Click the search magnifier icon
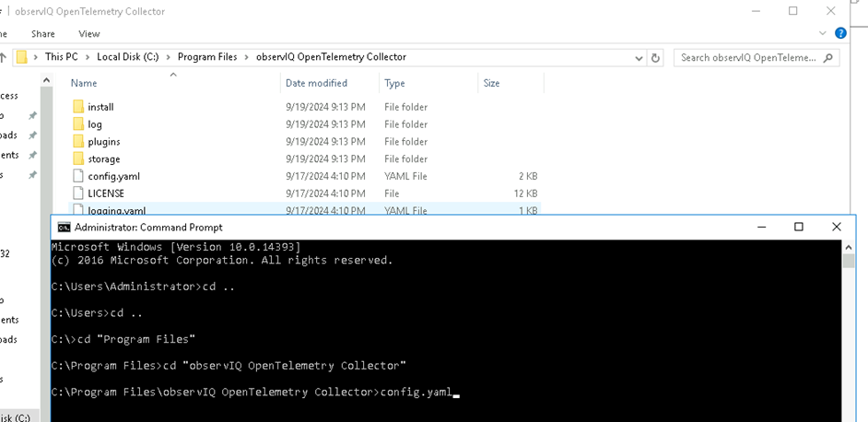The width and height of the screenshot is (868, 422). [828, 57]
